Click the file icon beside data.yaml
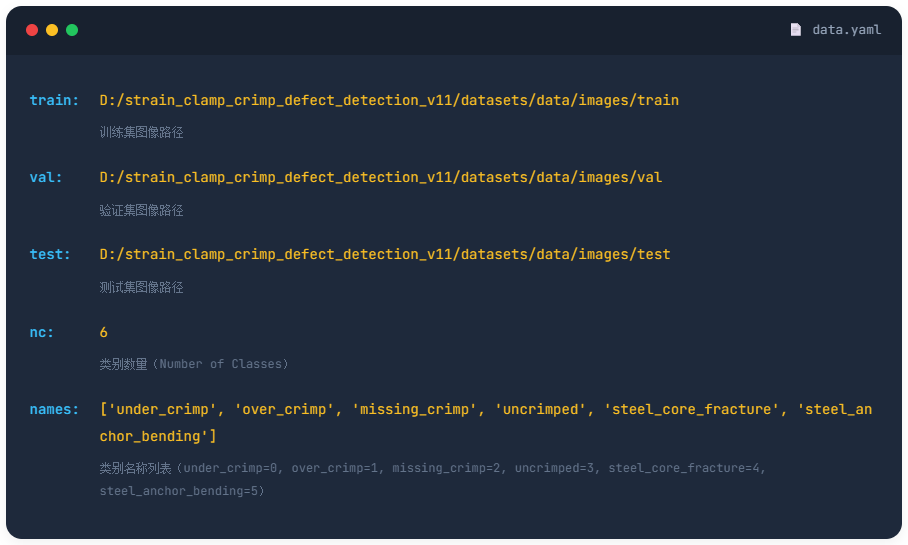Viewport: 908px width, 545px height. pos(796,30)
